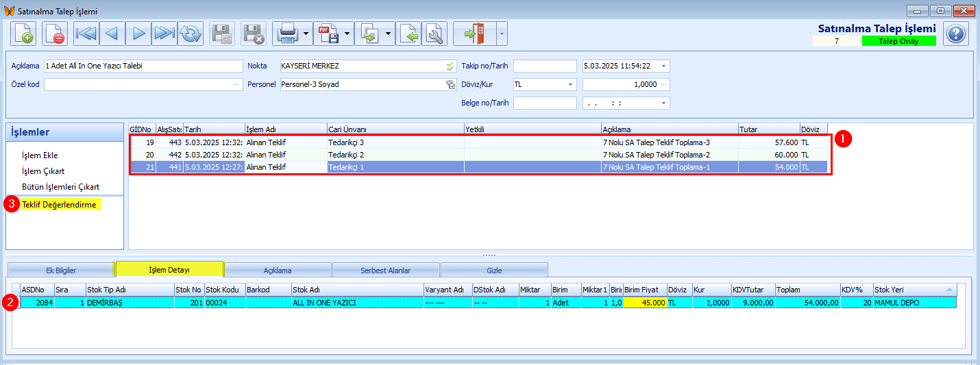Open the Takip date 5.03.2025 dropdown
Viewport: 980px width, 365px height.
point(664,66)
